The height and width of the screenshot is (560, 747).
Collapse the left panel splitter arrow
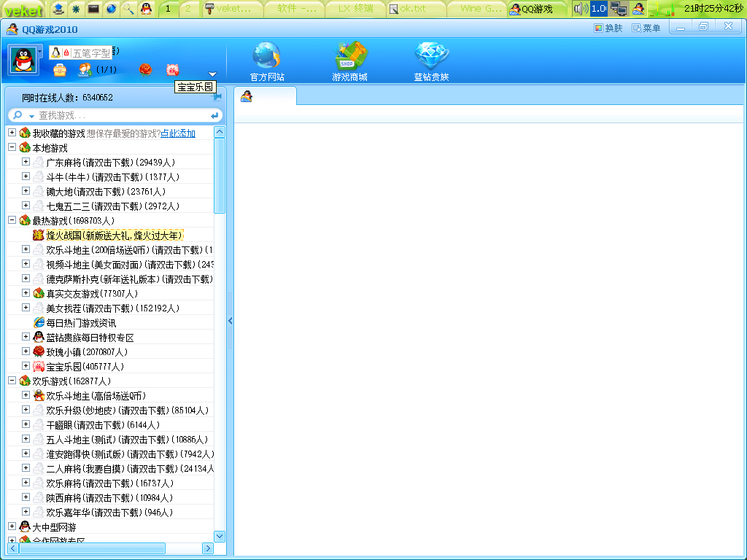pos(230,321)
